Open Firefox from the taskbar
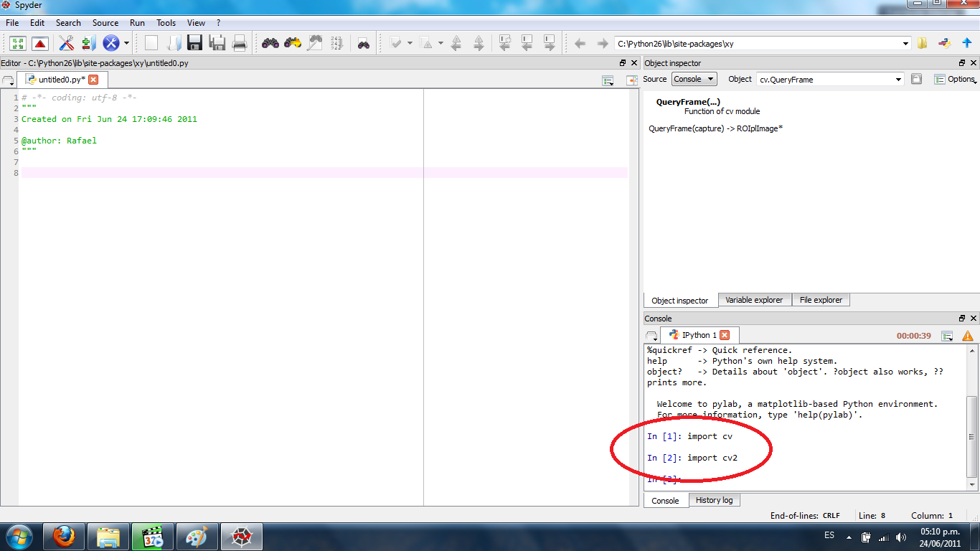Image resolution: width=980 pixels, height=551 pixels. [64, 537]
